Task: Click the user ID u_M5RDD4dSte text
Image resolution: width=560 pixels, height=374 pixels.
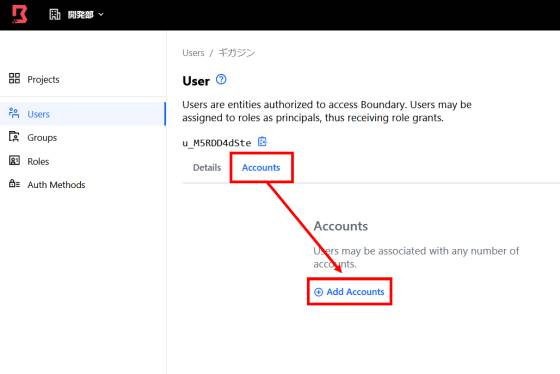Action: click(x=217, y=143)
